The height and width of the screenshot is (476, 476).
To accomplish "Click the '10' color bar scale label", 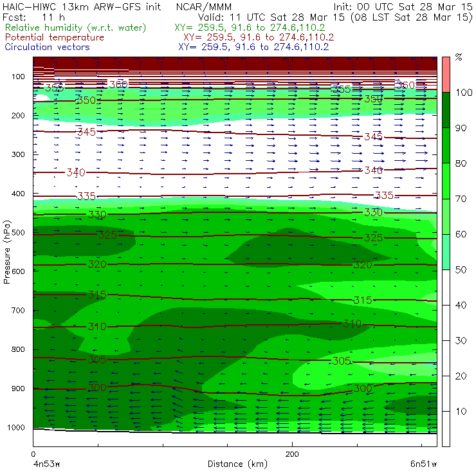I will (461, 412).
